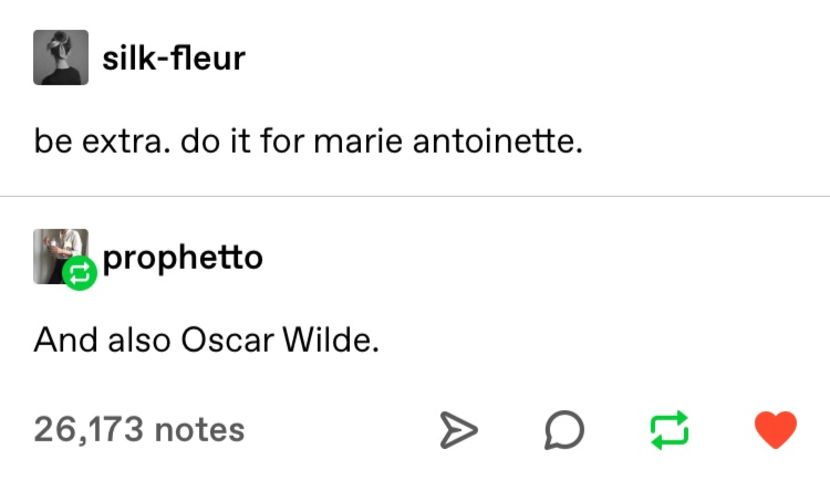Open replies via the speech bubble icon
Image resolution: width=830 pixels, height=491 pixels.
[x=564, y=430]
